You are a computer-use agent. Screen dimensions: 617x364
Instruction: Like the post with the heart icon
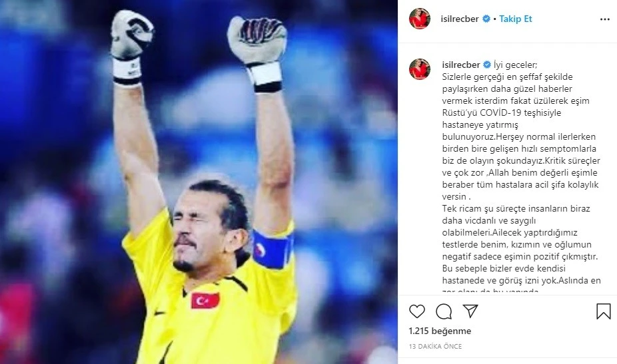click(416, 311)
